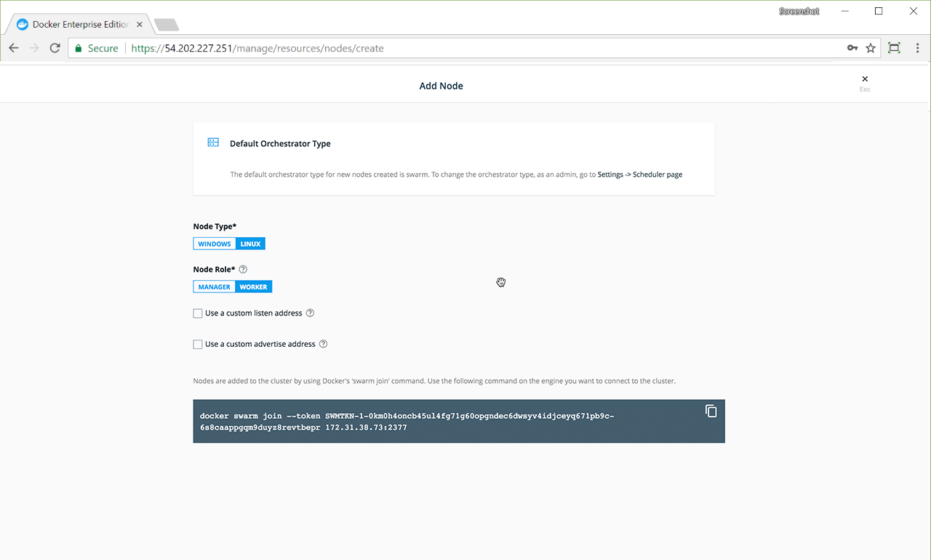Select LINUX node type
The height and width of the screenshot is (560, 931).
pos(250,244)
